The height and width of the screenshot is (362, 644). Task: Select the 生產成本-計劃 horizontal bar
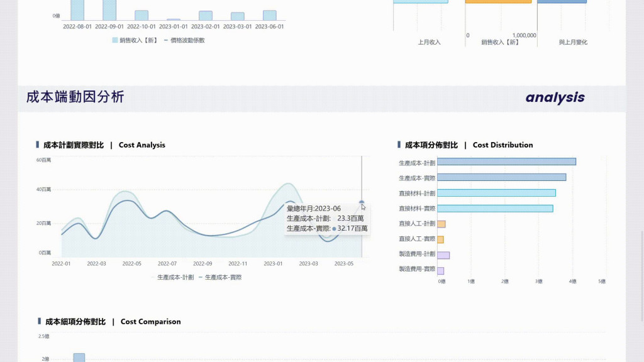[x=506, y=162]
